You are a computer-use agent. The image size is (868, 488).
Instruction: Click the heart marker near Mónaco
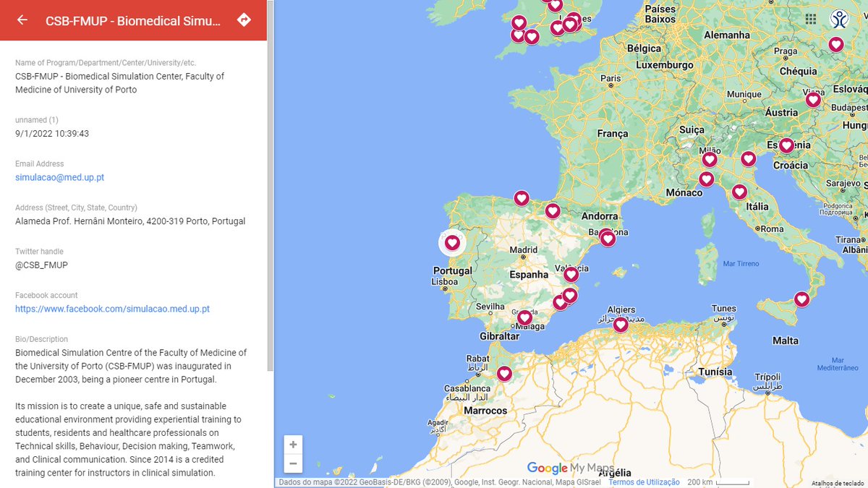pyautogui.click(x=707, y=179)
